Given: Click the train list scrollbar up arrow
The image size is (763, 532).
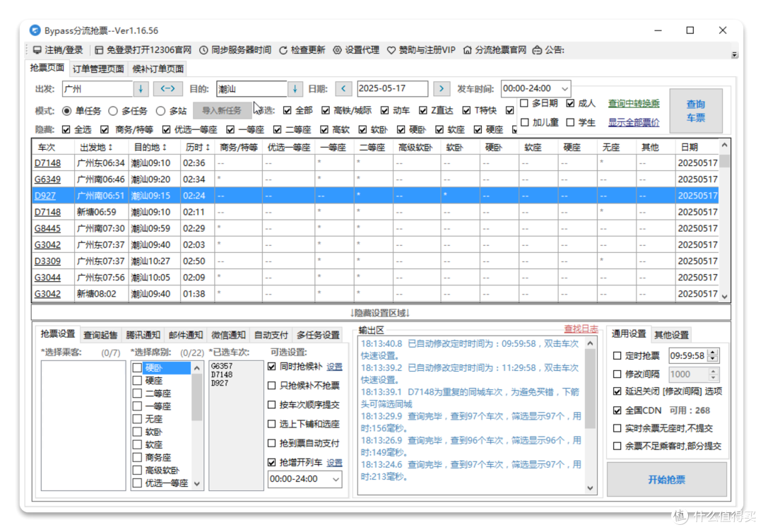Looking at the screenshot, I should coord(725,145).
